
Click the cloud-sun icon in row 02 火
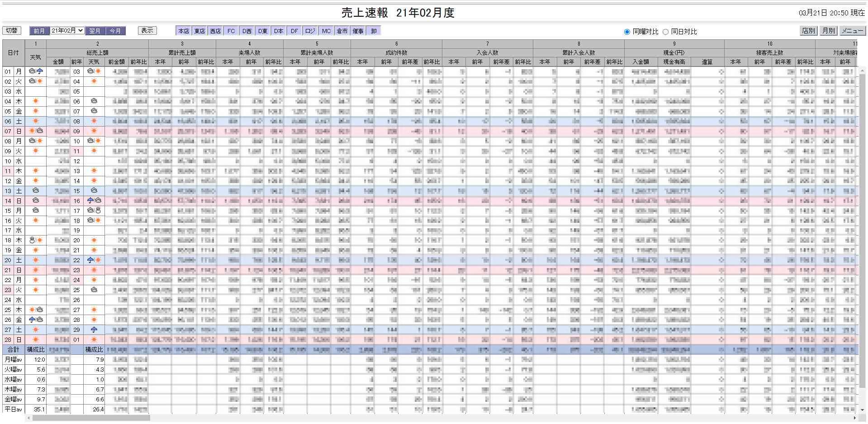click(x=36, y=81)
